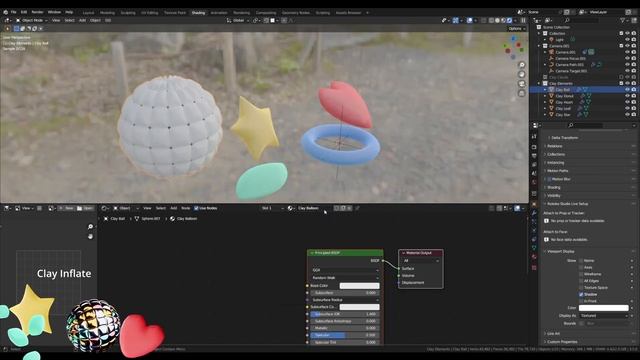Enable the Name checkbox in Viewport Display
640x360 pixels.
click(581, 260)
